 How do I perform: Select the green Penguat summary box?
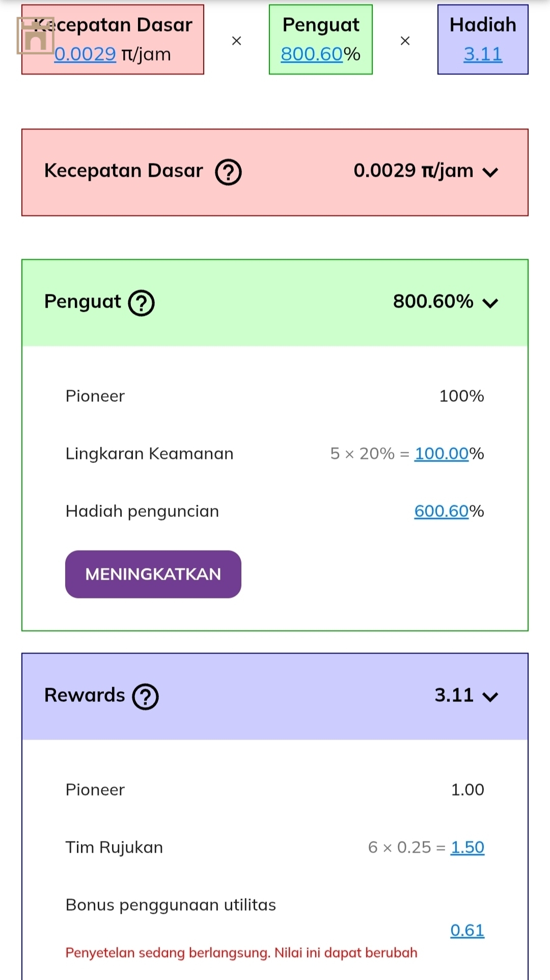click(x=321, y=40)
